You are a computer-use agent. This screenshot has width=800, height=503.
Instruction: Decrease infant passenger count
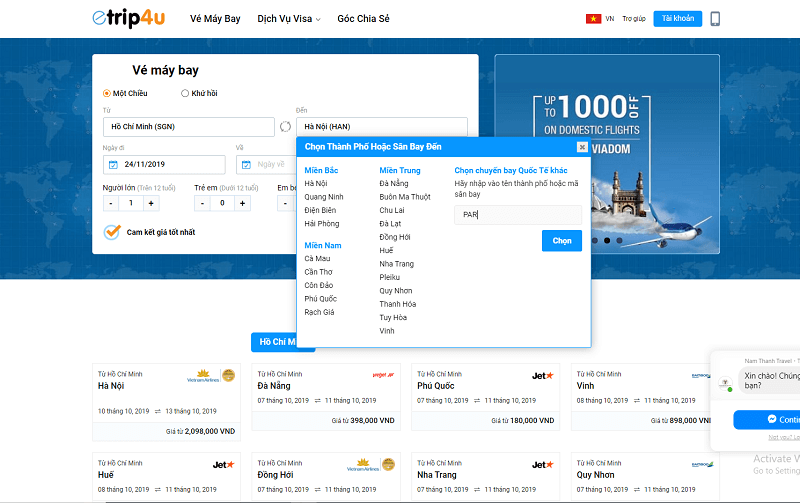pyautogui.click(x=285, y=203)
